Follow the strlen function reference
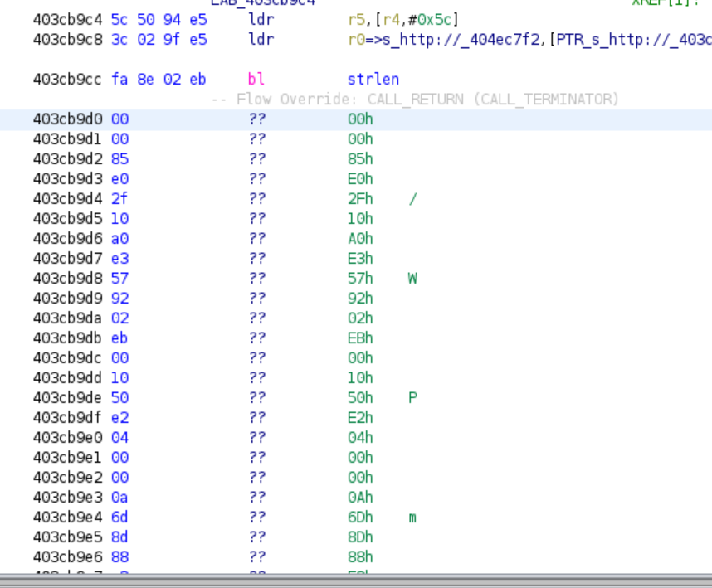 [x=373, y=80]
